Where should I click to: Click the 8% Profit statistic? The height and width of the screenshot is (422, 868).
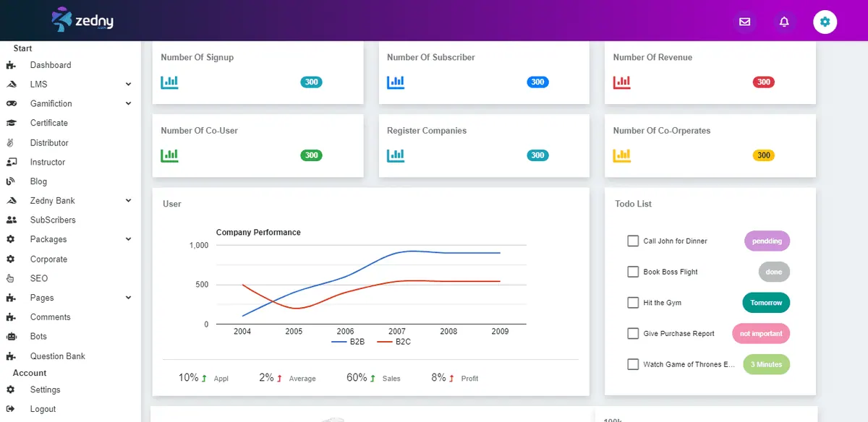pos(455,378)
